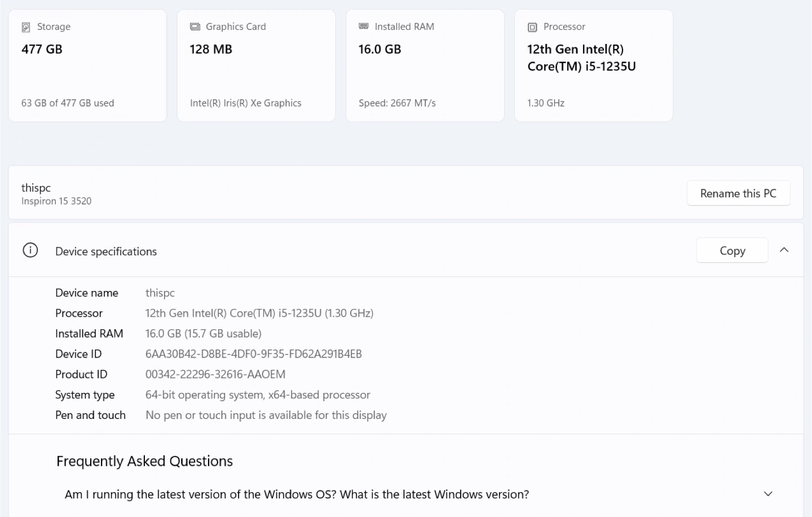
Task: Click the Device specifications info icon
Action: (30, 250)
